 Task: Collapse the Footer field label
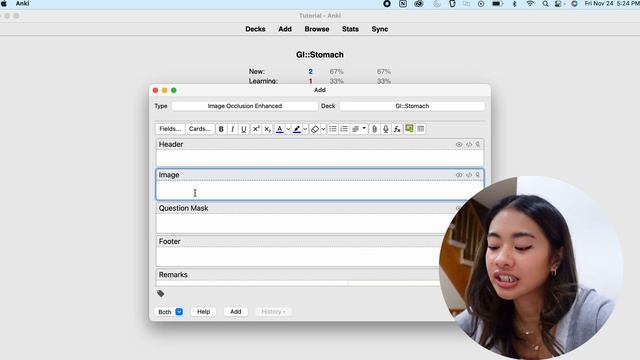[x=169, y=242]
